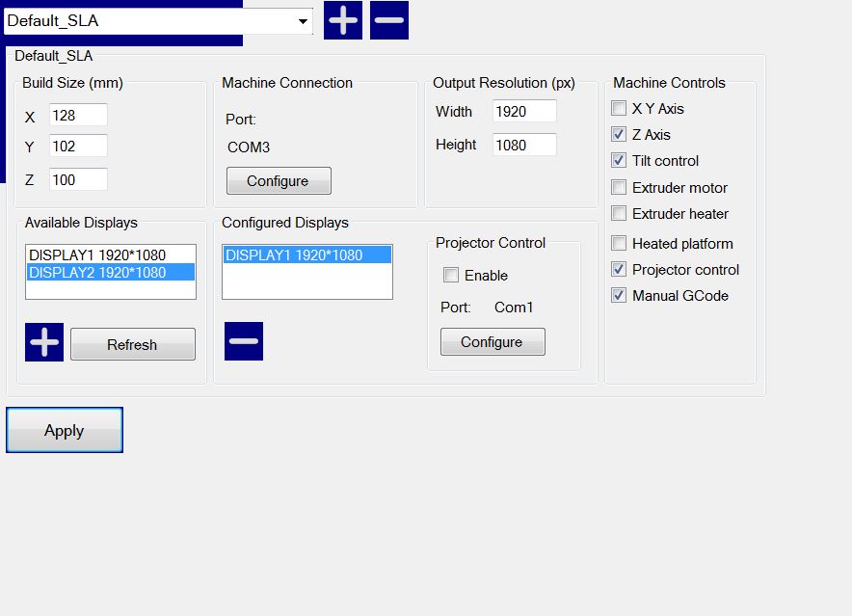The height and width of the screenshot is (616, 852).
Task: Configure the Projector Control port
Action: [x=493, y=342]
